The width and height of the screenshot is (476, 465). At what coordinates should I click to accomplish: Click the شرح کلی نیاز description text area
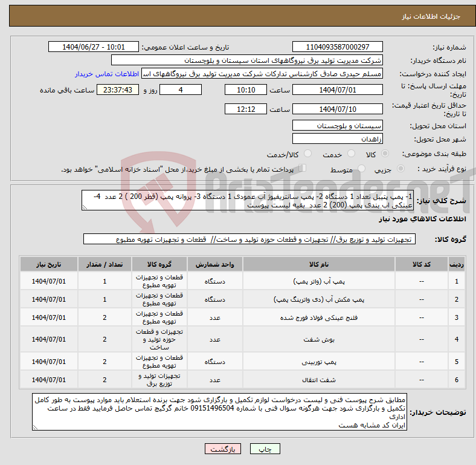[x=248, y=200]
